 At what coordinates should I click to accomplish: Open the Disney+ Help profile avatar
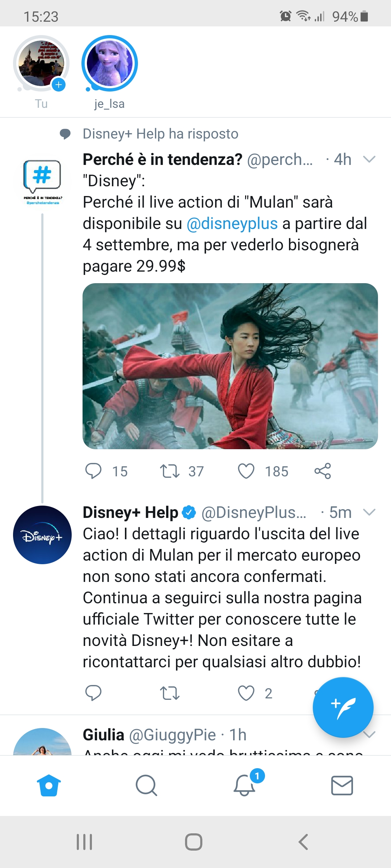tap(42, 535)
